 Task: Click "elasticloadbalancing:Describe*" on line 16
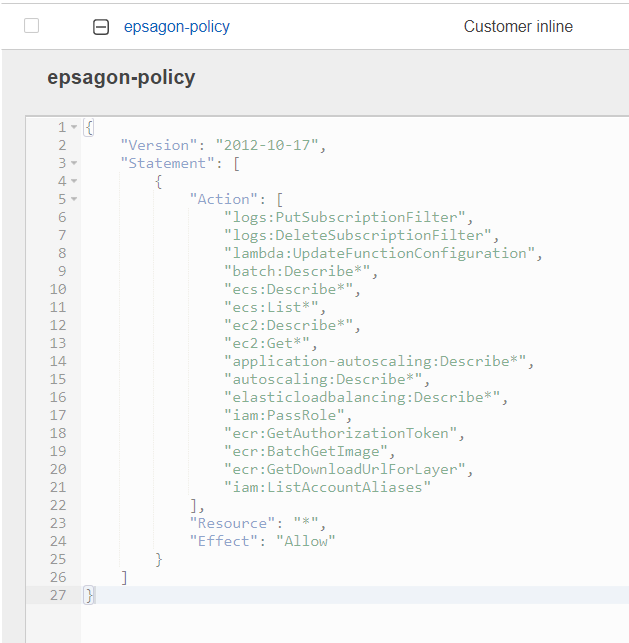pyautogui.click(x=362, y=398)
